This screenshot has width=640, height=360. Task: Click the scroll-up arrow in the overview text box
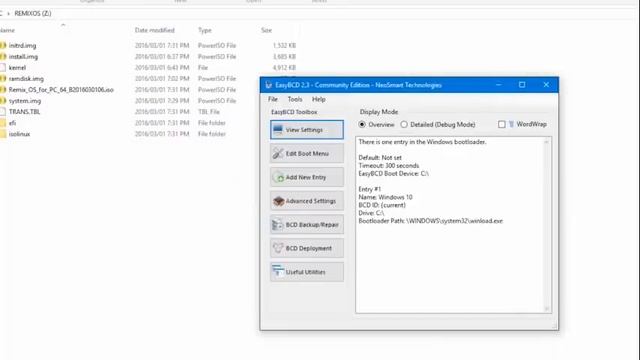pyautogui.click(x=547, y=142)
